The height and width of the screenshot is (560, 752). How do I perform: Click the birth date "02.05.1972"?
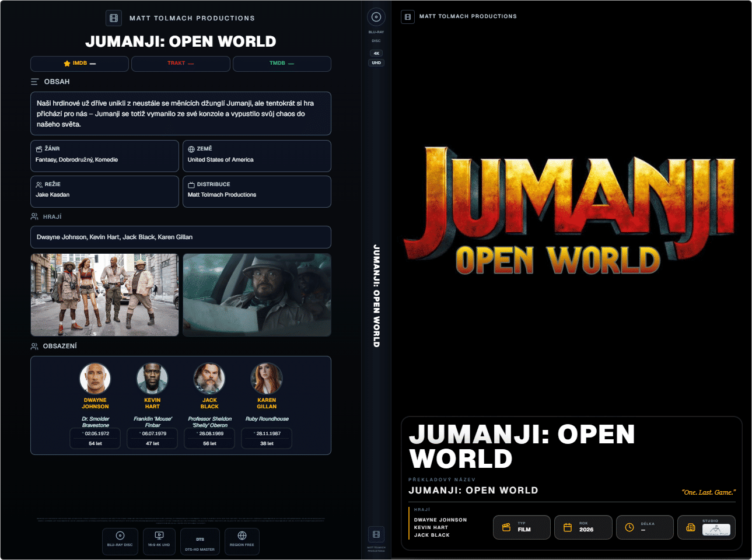(x=97, y=433)
